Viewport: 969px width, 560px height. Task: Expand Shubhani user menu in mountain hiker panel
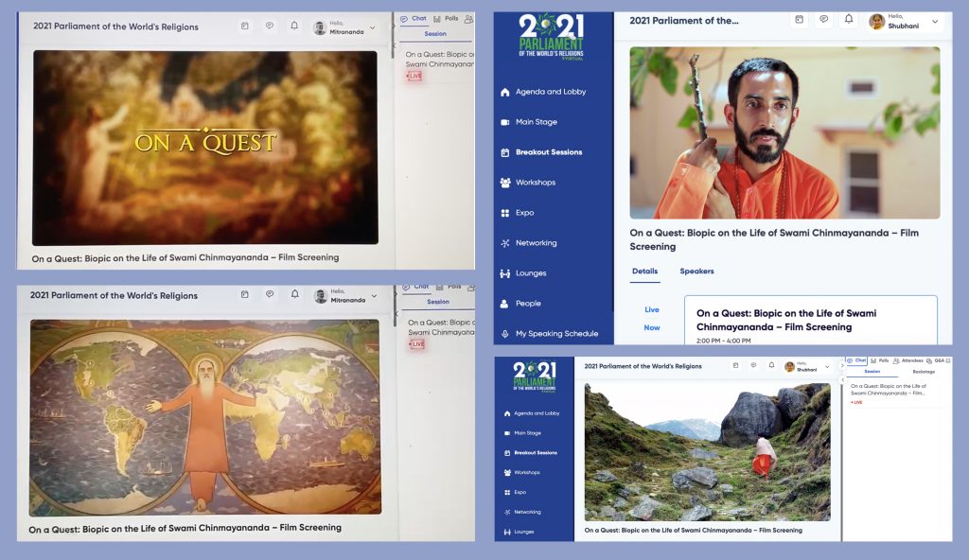[x=827, y=367]
